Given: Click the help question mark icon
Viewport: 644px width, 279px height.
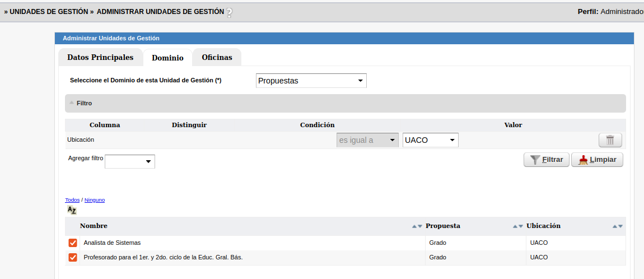Looking at the screenshot, I should (229, 12).
